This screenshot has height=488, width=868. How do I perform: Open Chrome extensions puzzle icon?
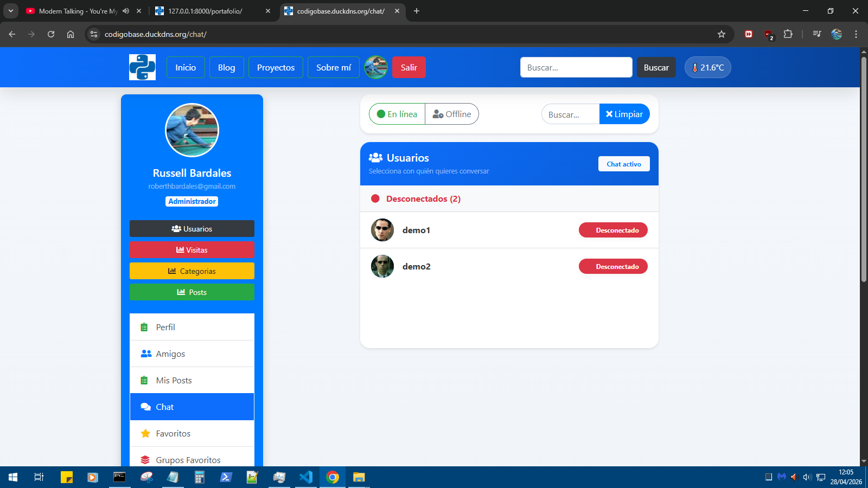(x=788, y=34)
